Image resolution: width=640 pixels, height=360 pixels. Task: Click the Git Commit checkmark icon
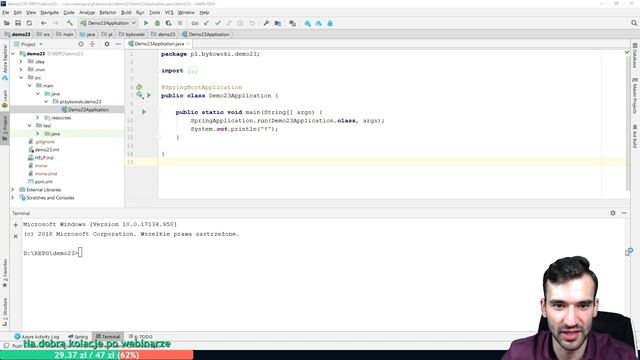pyautogui.click(x=218, y=23)
